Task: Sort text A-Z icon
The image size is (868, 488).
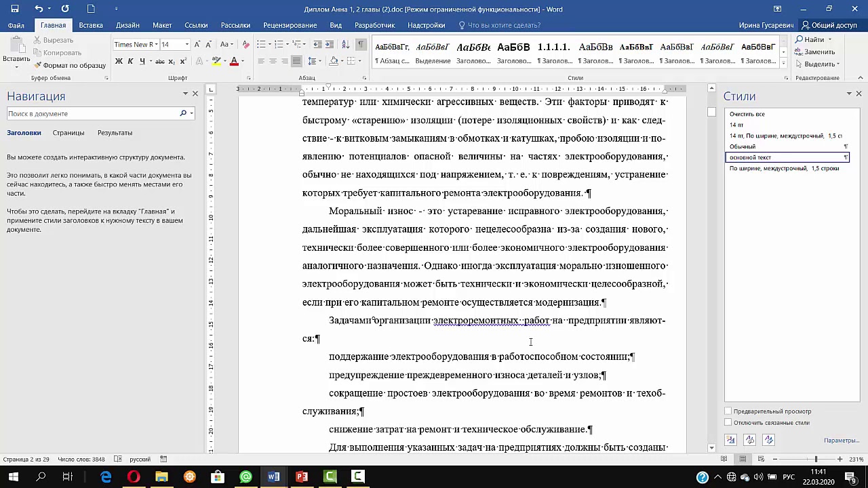Action: 345,45
